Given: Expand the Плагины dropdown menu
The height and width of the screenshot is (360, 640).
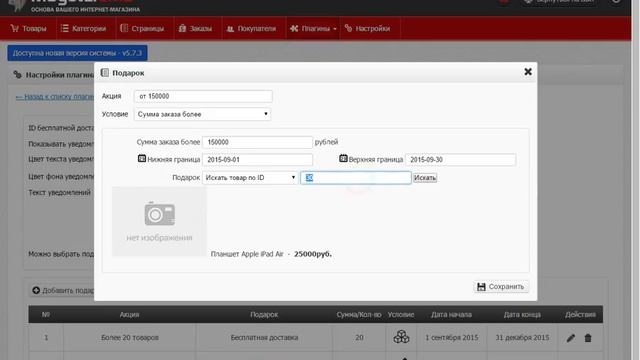Looking at the screenshot, I should 313,28.
